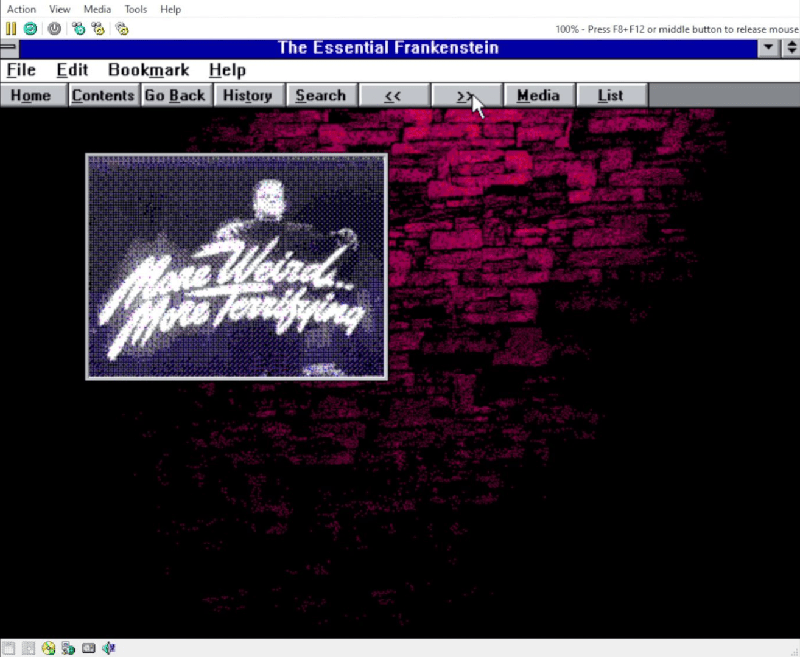
Task: Open the View menu
Action: (x=60, y=9)
